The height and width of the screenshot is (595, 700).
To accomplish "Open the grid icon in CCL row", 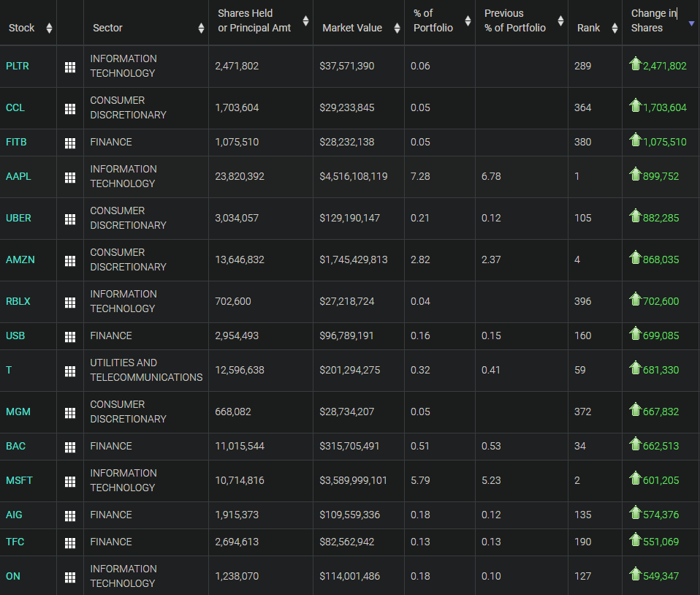I will (x=70, y=108).
